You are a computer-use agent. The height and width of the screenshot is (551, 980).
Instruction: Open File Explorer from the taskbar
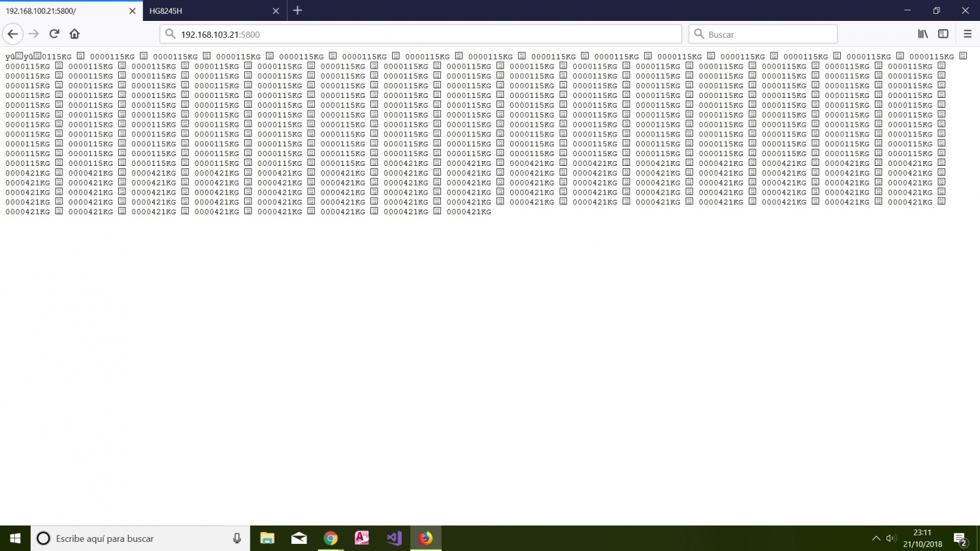267,539
